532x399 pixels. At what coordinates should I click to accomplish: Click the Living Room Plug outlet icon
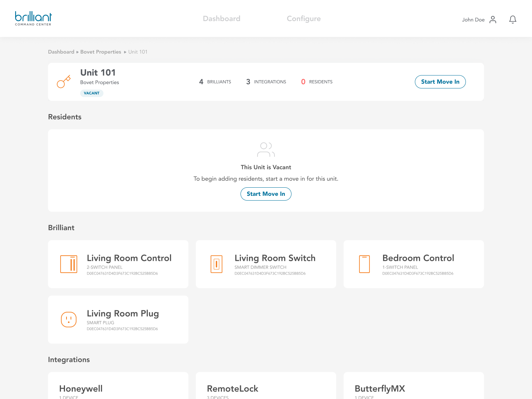69,320
